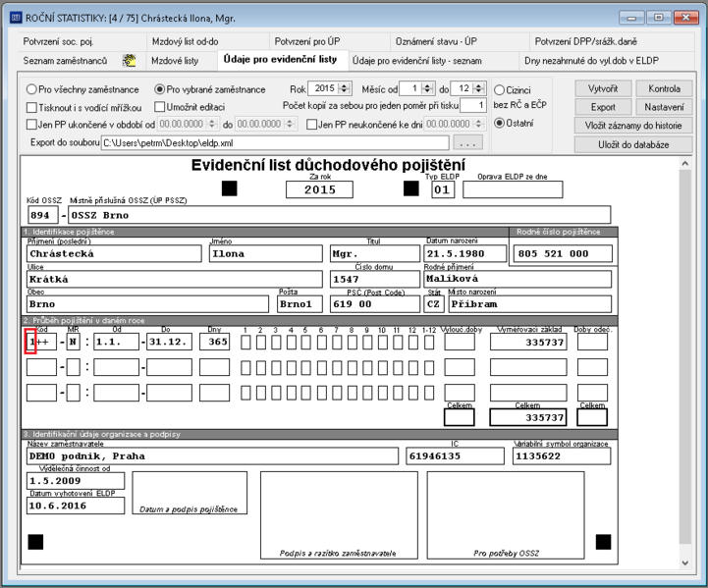Image resolution: width=708 pixels, height=588 pixels.
Task: Click the Místo narození Příbram field
Action: point(530,303)
